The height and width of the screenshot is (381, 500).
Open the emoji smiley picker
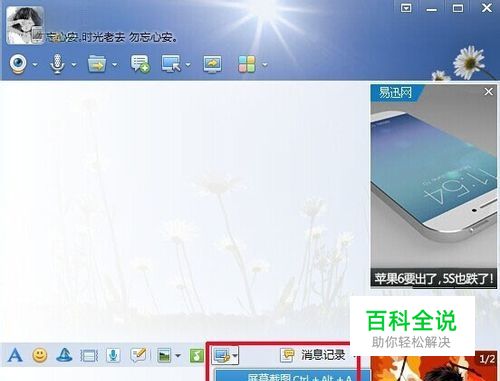40,355
